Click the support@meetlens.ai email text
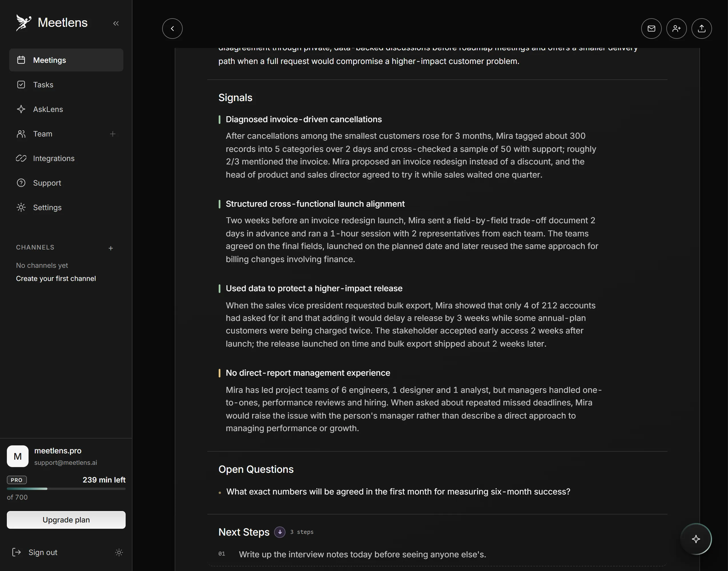Screen dimensions: 728x571 point(66,463)
